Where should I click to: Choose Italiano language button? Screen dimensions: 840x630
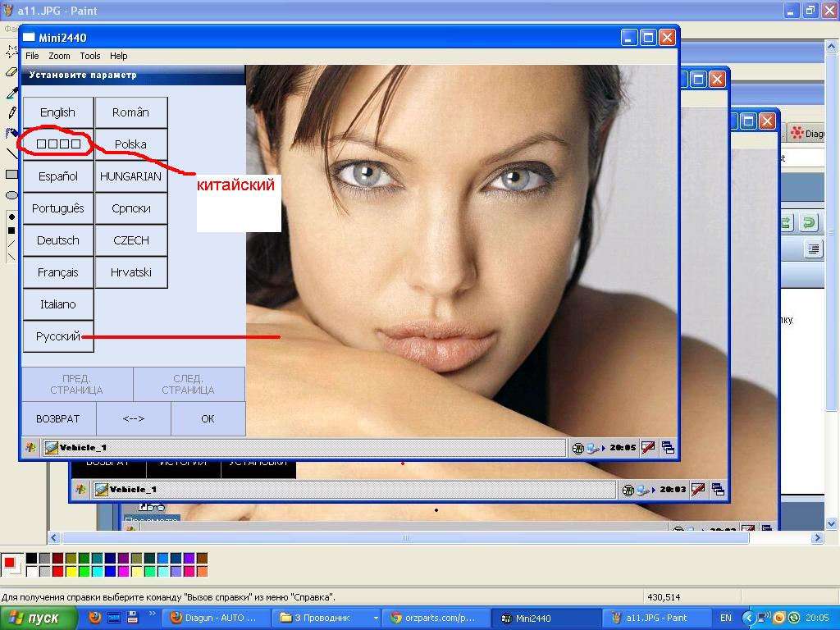[x=58, y=304]
